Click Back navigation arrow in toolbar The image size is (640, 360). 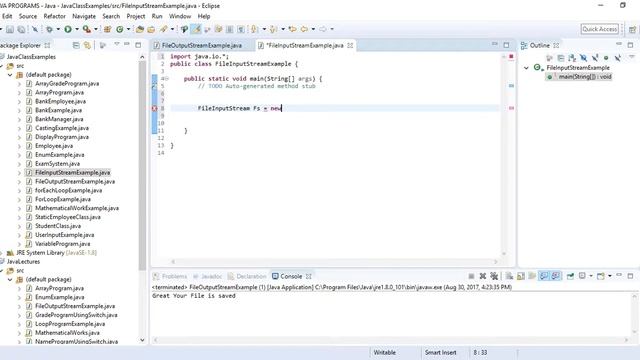[304, 29]
